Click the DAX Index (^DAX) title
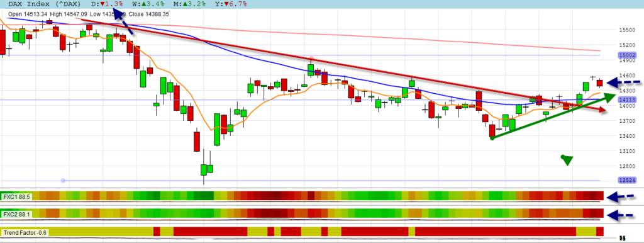The height and width of the screenshot is (243, 644). click(43, 4)
